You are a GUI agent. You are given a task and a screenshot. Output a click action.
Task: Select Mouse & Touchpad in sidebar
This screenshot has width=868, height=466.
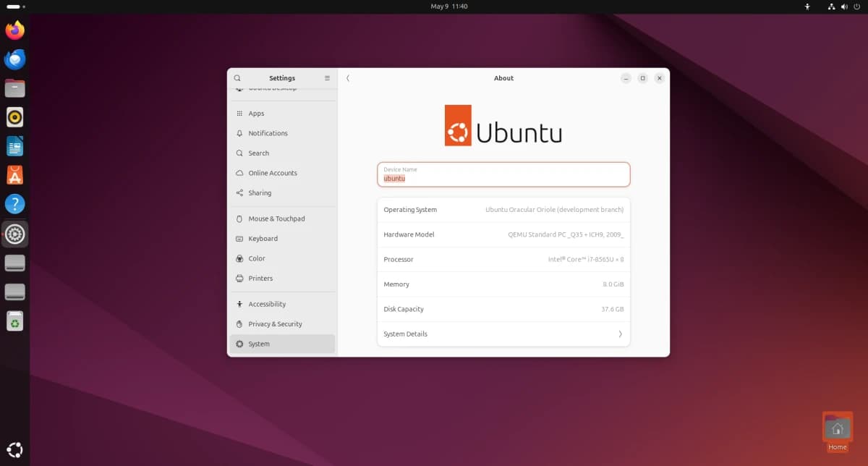click(276, 219)
